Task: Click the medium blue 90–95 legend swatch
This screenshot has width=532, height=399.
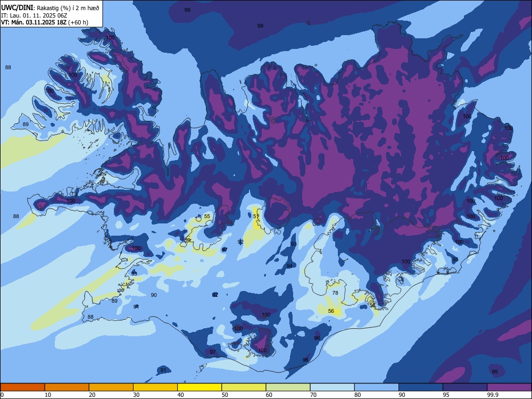Action: (x=421, y=387)
